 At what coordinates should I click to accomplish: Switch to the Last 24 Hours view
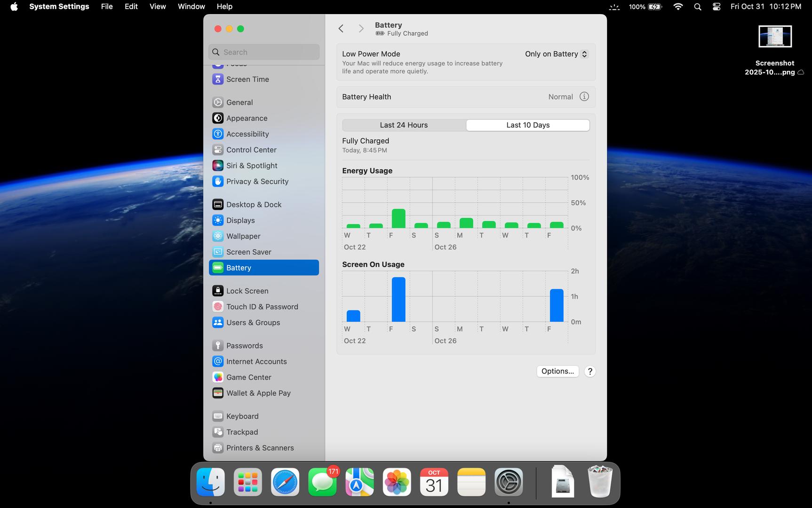[x=404, y=125]
